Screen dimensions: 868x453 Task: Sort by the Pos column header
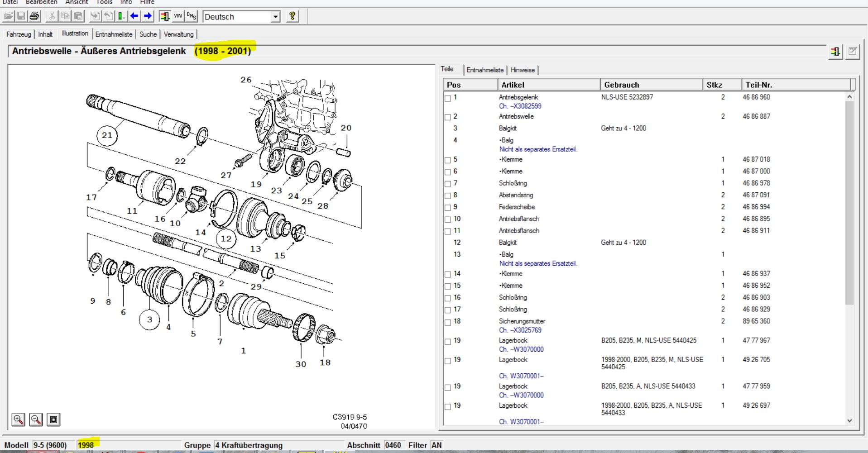coord(470,85)
